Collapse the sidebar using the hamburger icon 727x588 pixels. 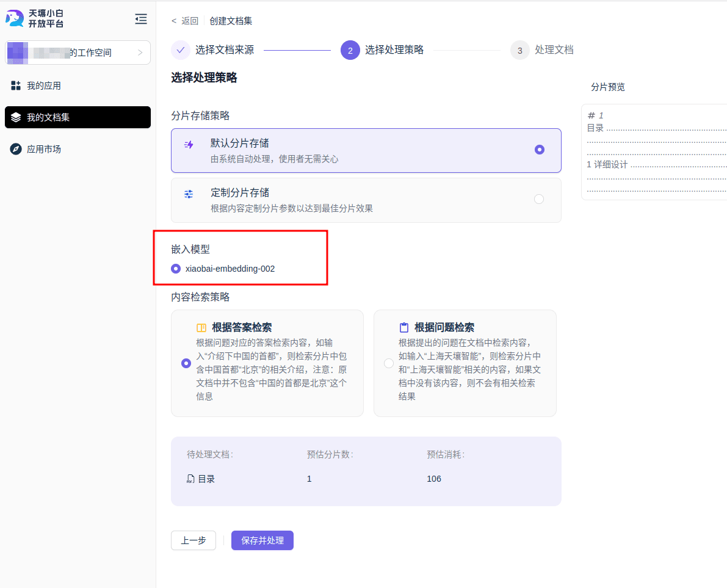click(x=140, y=19)
